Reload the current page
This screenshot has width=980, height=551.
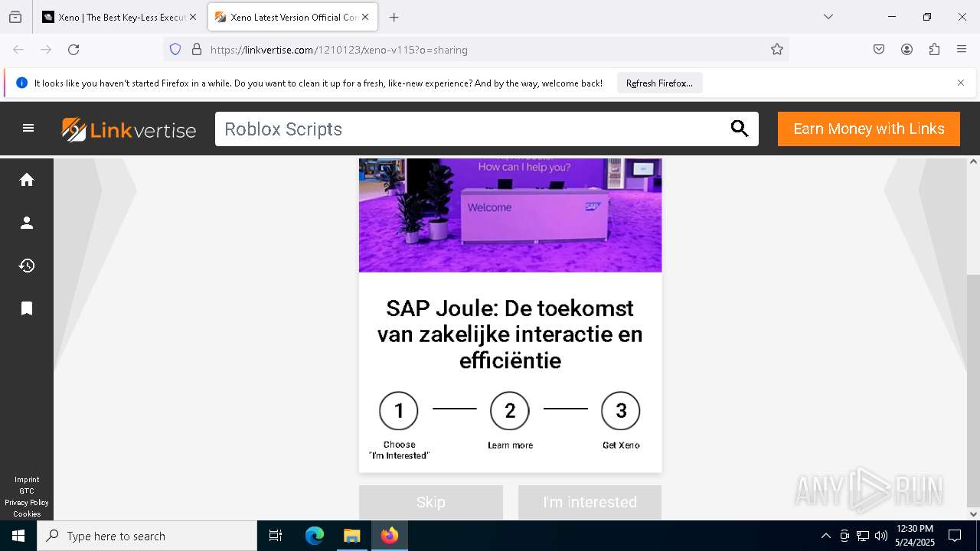[x=73, y=50]
